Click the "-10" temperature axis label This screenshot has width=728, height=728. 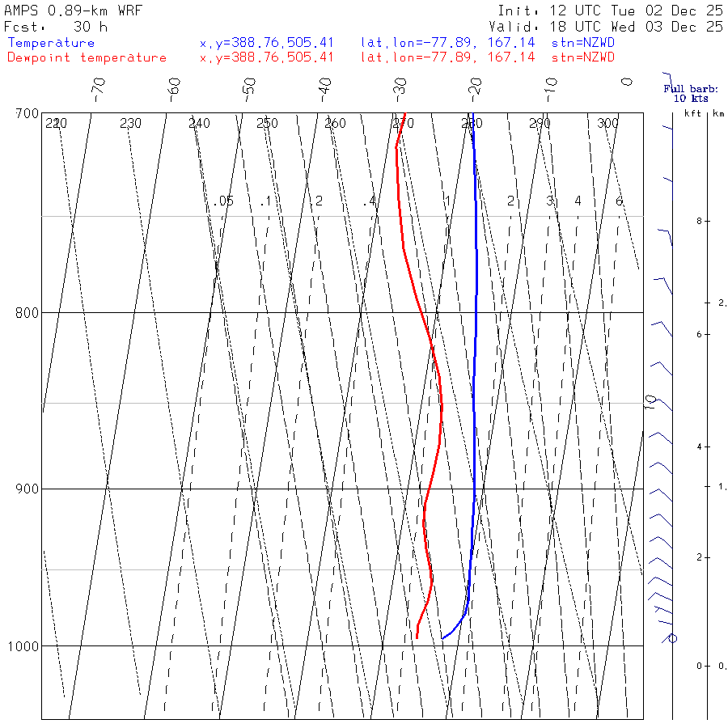coord(551,90)
